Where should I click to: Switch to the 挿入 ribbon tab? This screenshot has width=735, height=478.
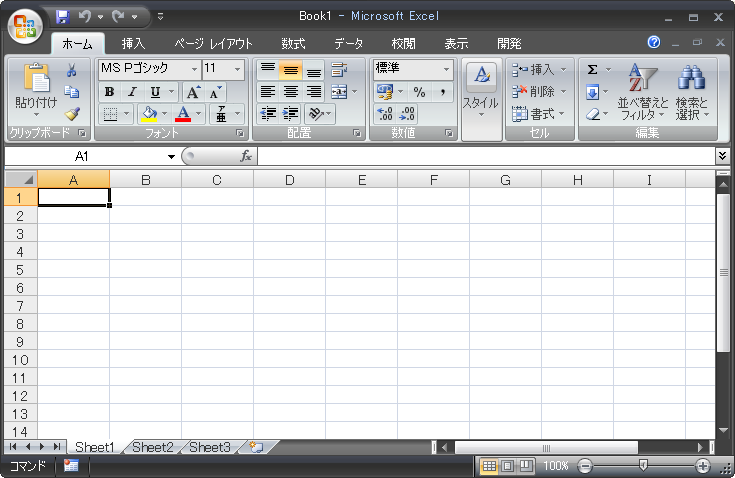tap(133, 44)
